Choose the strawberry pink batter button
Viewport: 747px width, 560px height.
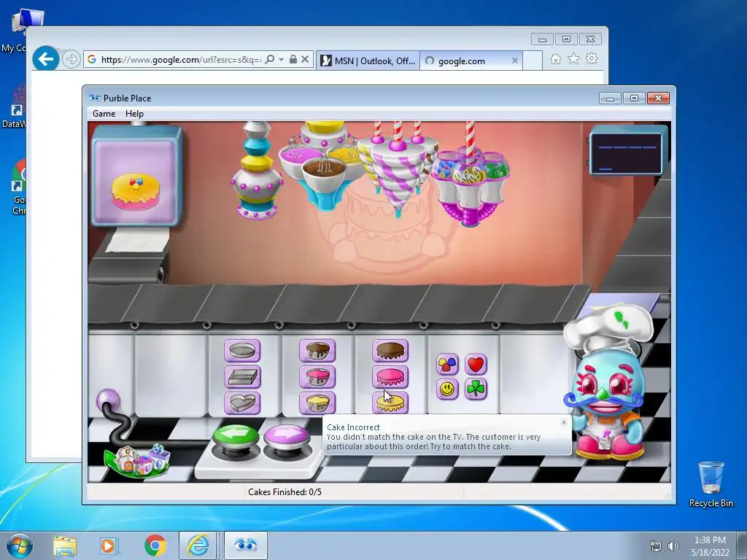(317, 377)
